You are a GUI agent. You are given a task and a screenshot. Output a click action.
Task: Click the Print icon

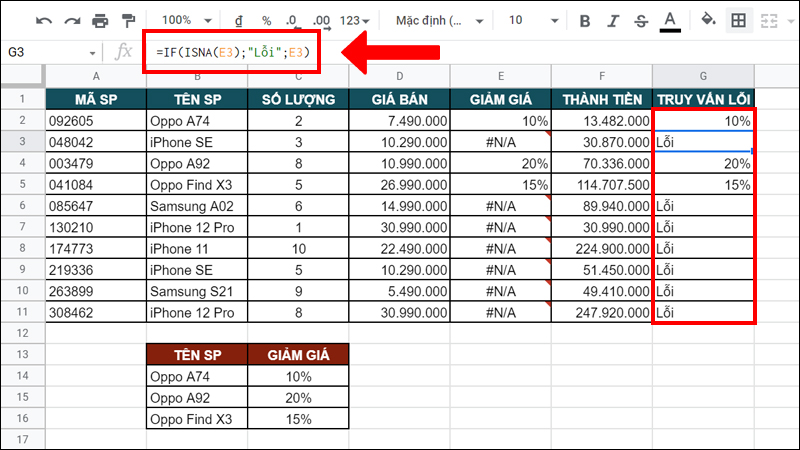pos(100,21)
